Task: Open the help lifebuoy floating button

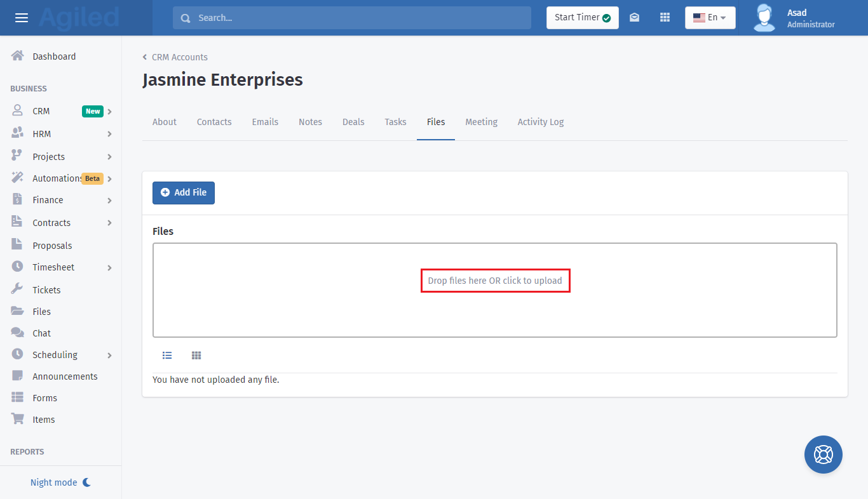Action: tap(823, 455)
